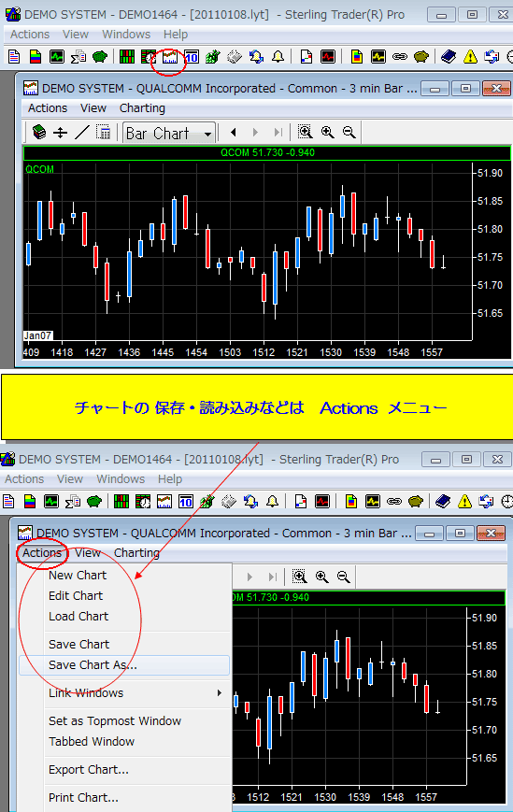Select the crosshair tool in the chart toolbar
The height and width of the screenshot is (812, 513).
(x=61, y=133)
